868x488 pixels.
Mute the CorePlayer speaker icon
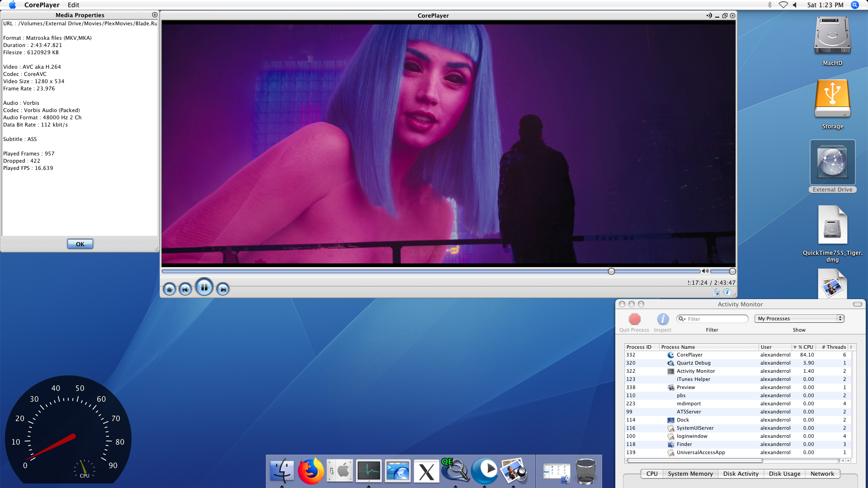[705, 271]
